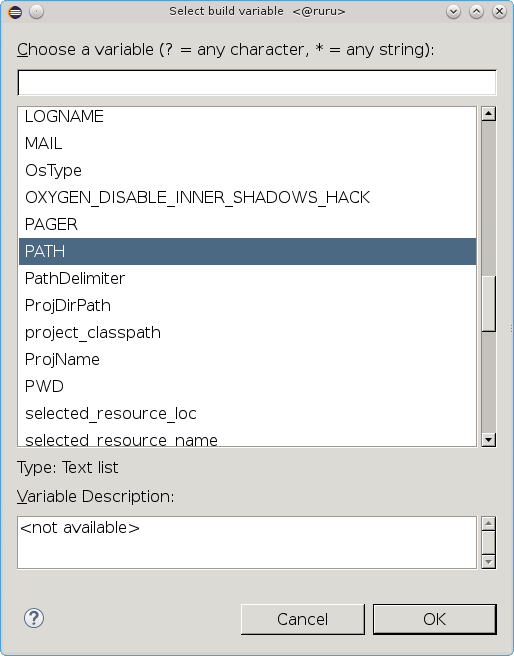
Task: Select the OsType variable
Action: [247, 170]
